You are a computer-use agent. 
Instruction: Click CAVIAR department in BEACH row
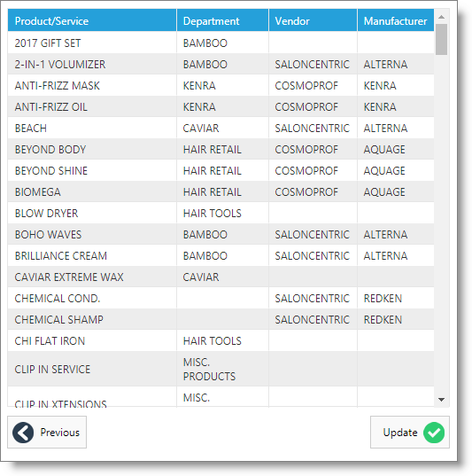(x=201, y=129)
